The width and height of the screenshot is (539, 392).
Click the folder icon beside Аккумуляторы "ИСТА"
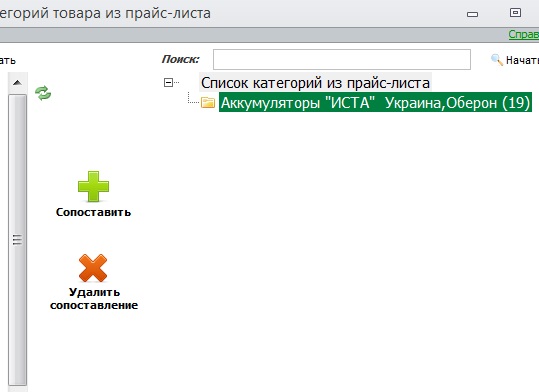pos(208,102)
